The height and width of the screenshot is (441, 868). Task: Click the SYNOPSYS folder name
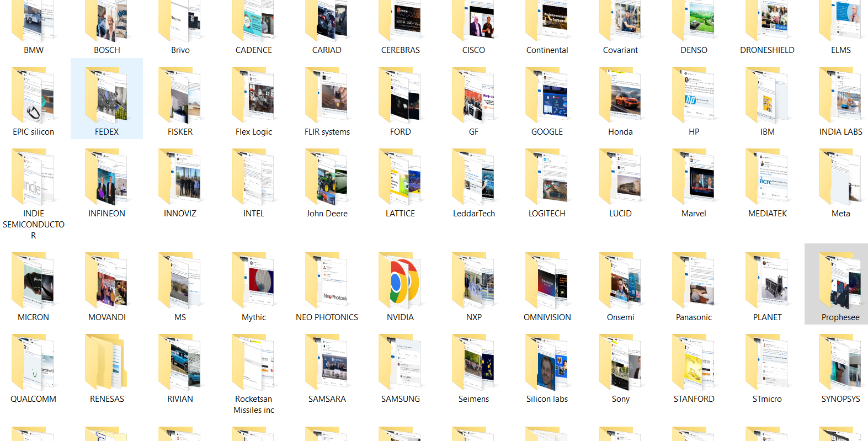coord(840,399)
